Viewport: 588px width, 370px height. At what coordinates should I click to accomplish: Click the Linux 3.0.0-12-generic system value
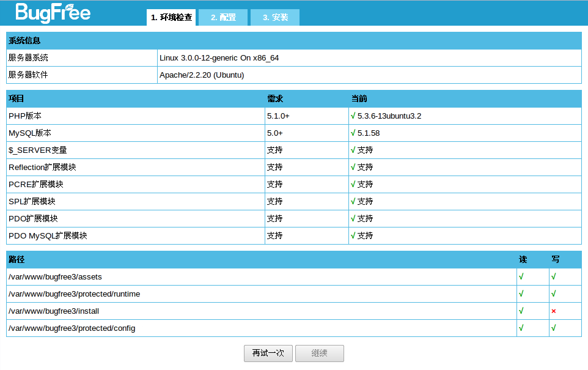tap(219, 58)
